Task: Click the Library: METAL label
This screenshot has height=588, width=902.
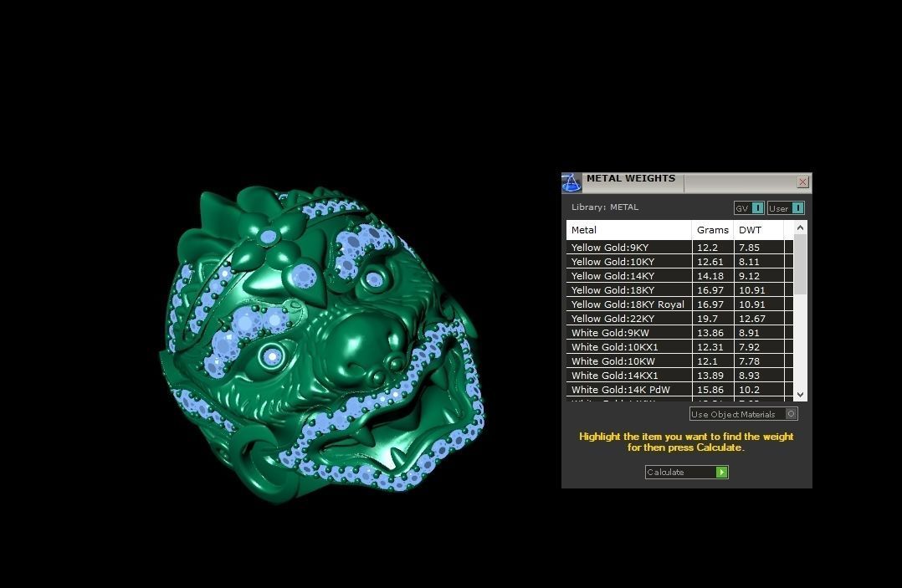Action: 605,207
